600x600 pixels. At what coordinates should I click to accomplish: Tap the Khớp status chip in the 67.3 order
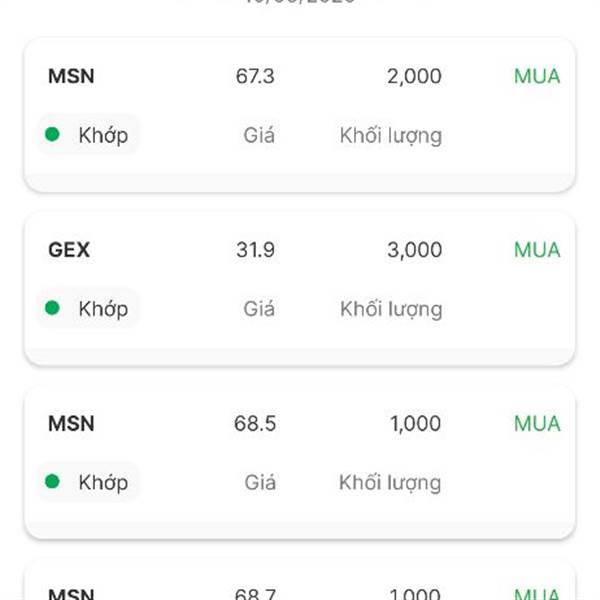[x=88, y=135]
